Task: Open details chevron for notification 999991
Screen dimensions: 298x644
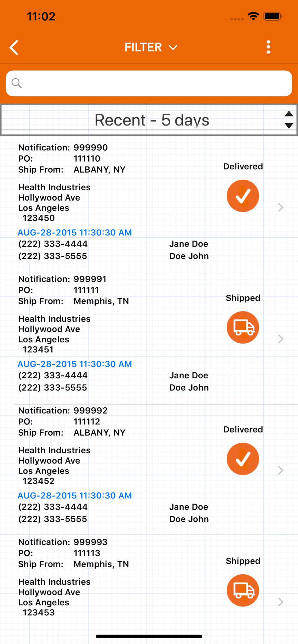Action: 281,339
